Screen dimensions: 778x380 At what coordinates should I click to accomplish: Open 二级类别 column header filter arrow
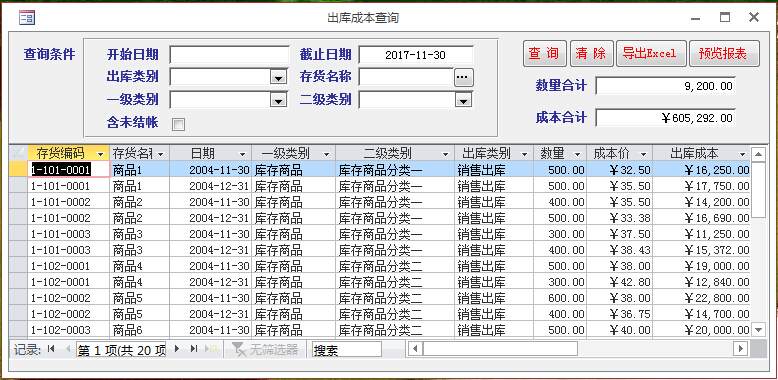point(446,153)
